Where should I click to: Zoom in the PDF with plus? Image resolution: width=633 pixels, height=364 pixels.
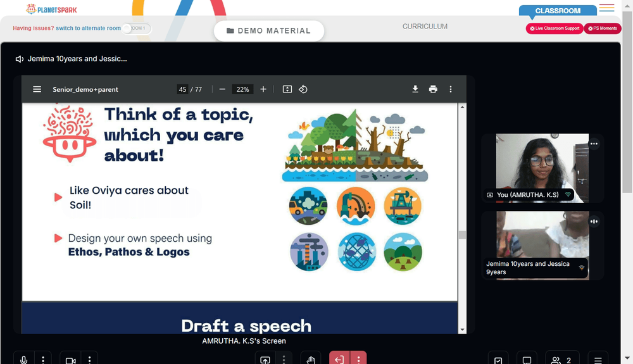pyautogui.click(x=263, y=89)
